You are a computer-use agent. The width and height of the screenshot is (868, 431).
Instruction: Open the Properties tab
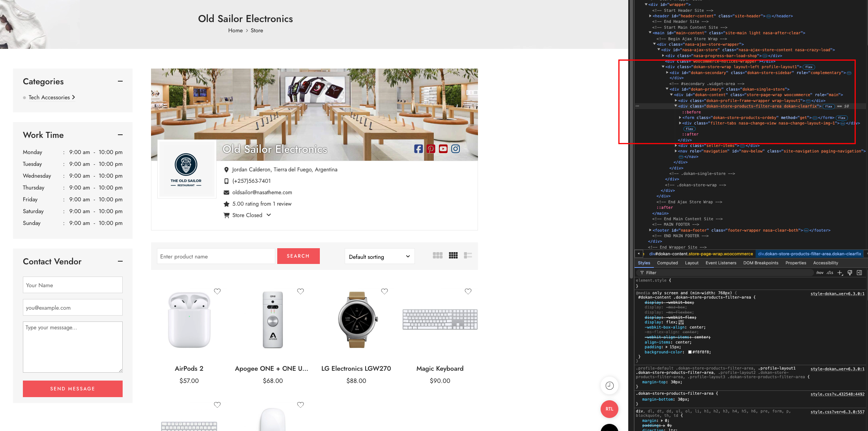point(795,263)
